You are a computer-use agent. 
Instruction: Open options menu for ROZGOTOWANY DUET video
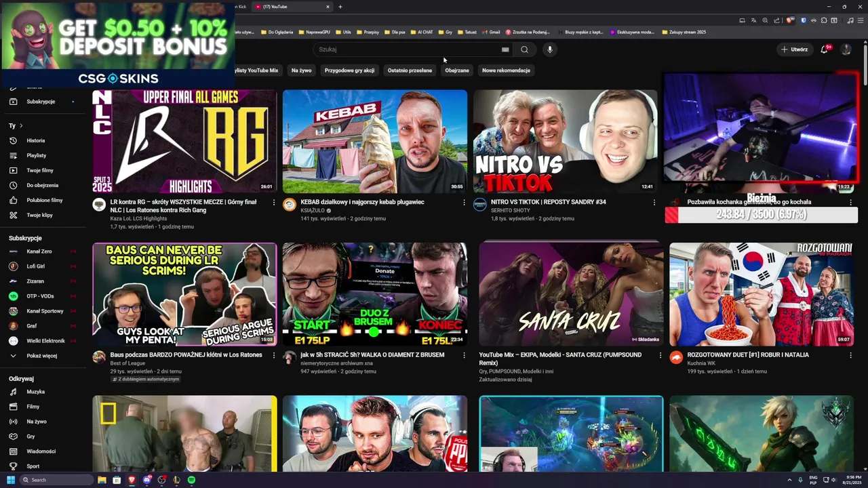pos(850,355)
